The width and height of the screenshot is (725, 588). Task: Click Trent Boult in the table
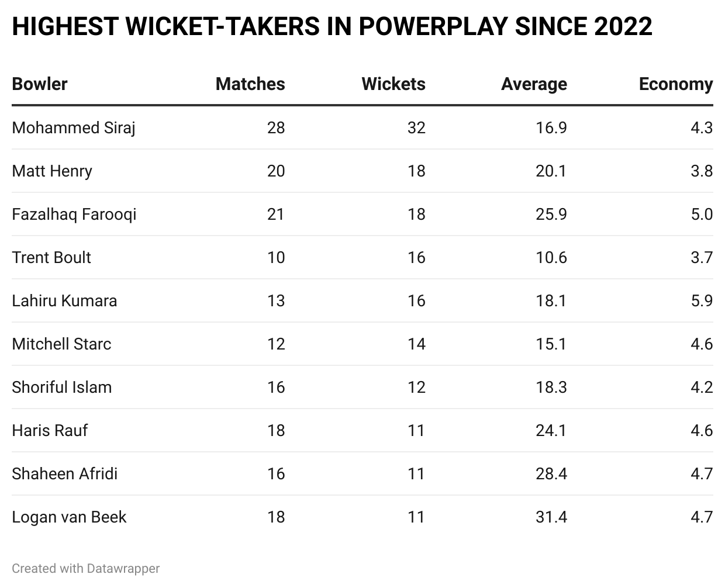click(51, 257)
